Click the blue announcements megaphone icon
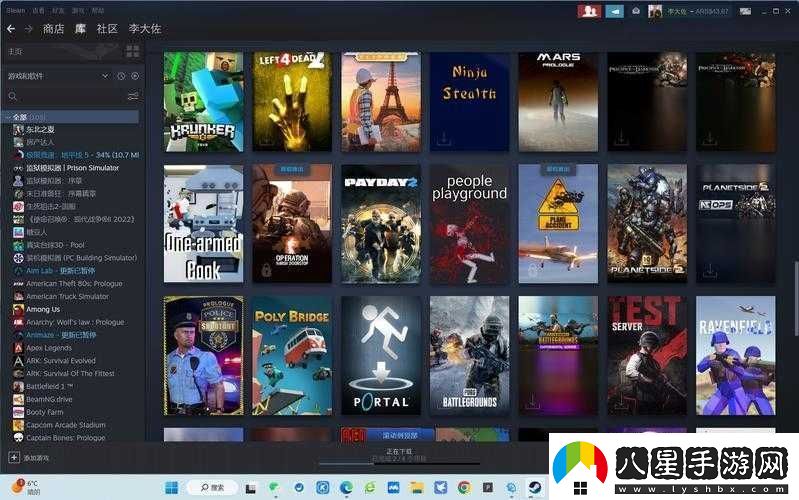The height and width of the screenshot is (500, 799). click(615, 11)
